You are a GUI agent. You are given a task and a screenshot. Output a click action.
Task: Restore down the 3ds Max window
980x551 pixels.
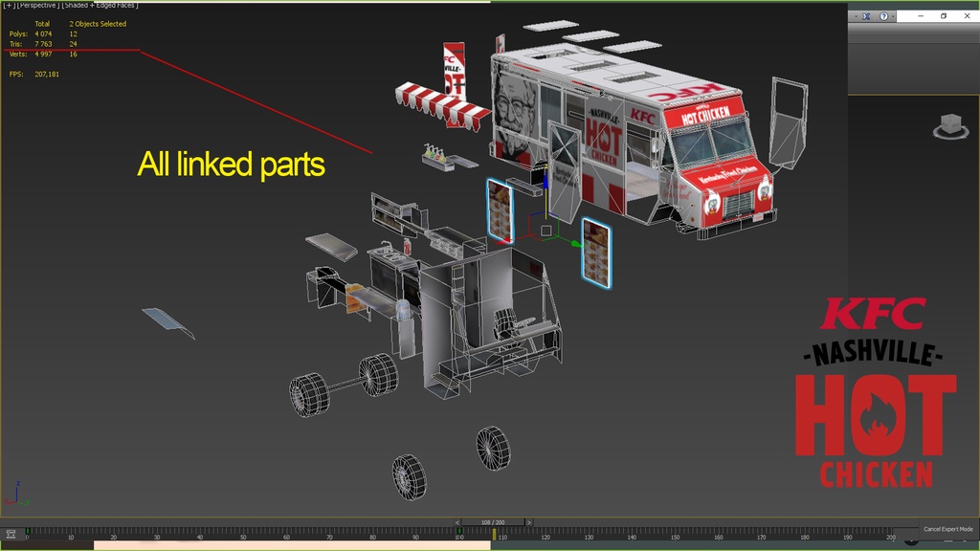943,16
